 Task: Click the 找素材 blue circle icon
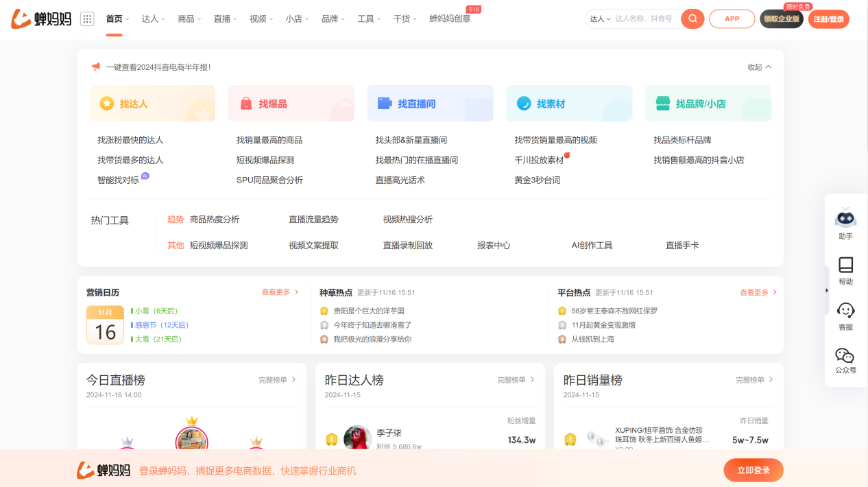point(524,104)
